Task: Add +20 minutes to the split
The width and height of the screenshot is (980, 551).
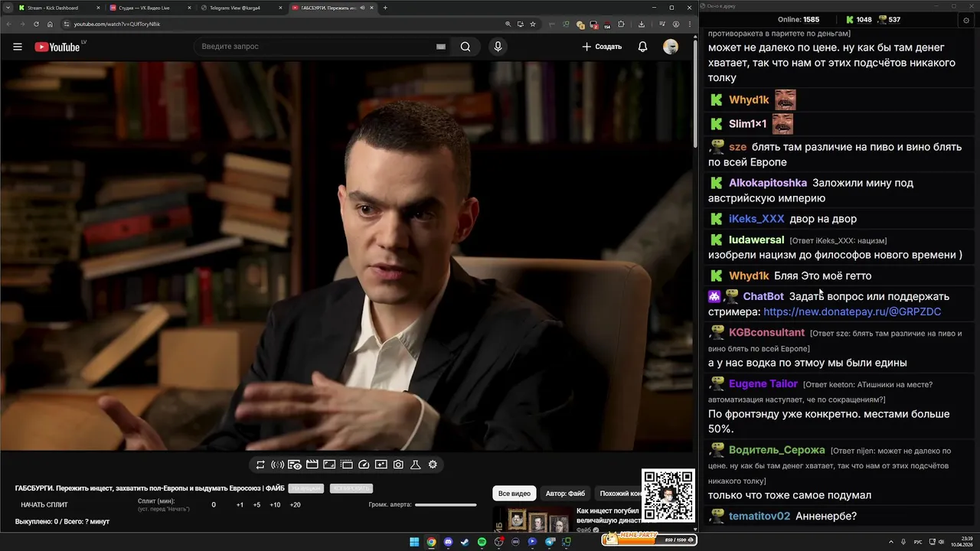Action: pyautogui.click(x=295, y=505)
